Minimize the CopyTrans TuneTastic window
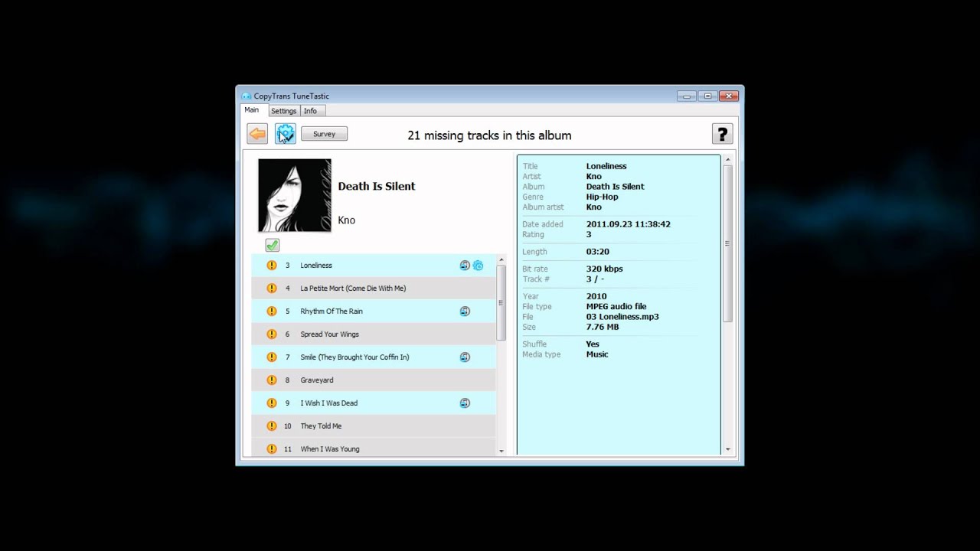Screen dimensions: 980x551 [x=687, y=96]
